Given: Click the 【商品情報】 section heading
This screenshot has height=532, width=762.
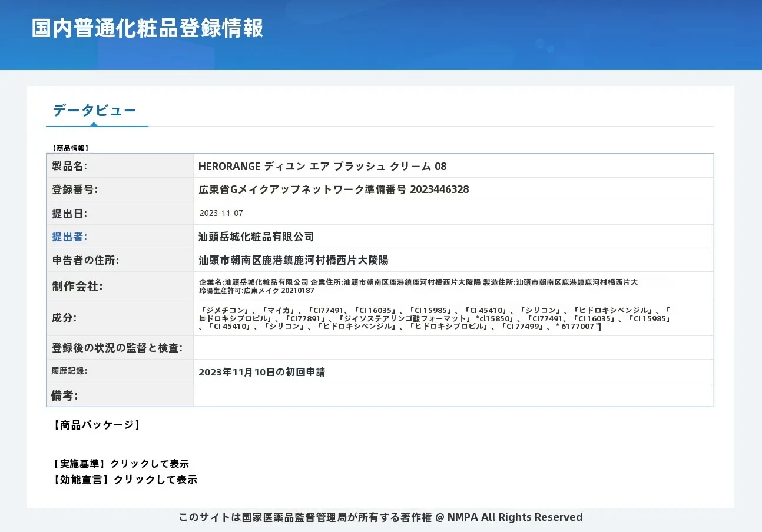Looking at the screenshot, I should 70,148.
